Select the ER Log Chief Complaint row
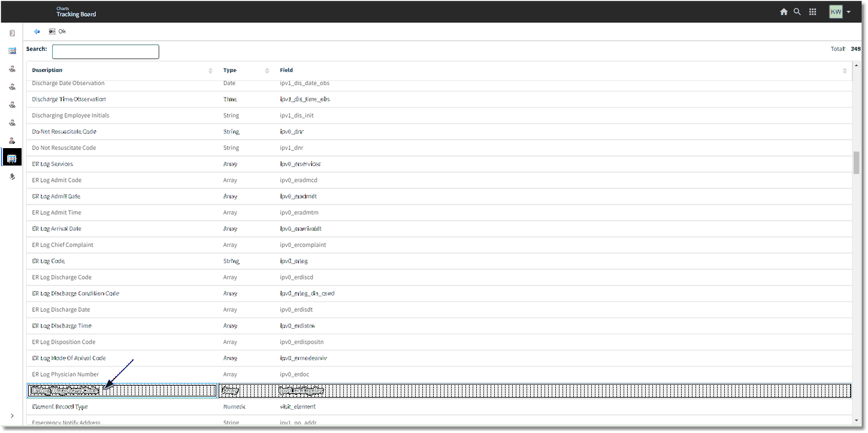 (439, 245)
